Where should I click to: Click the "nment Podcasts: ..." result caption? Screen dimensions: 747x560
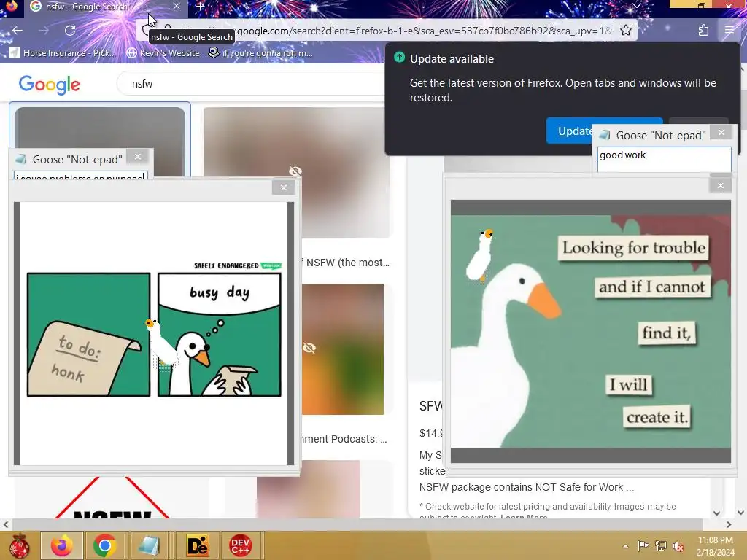point(345,439)
